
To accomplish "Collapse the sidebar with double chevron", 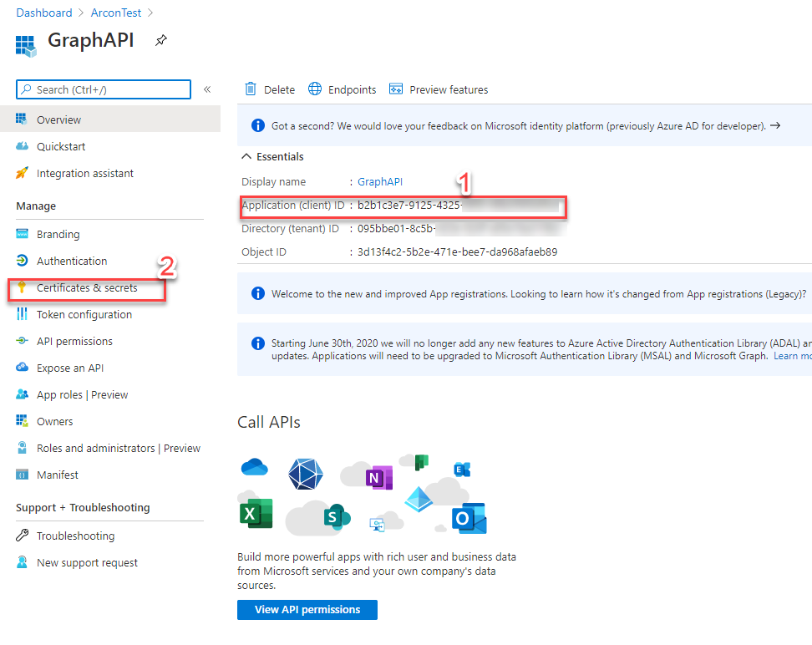I will tap(207, 89).
